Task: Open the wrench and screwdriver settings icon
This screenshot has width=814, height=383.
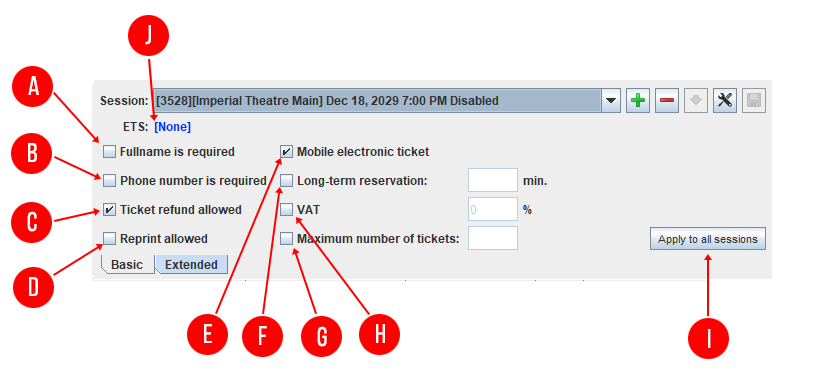Action: (725, 101)
